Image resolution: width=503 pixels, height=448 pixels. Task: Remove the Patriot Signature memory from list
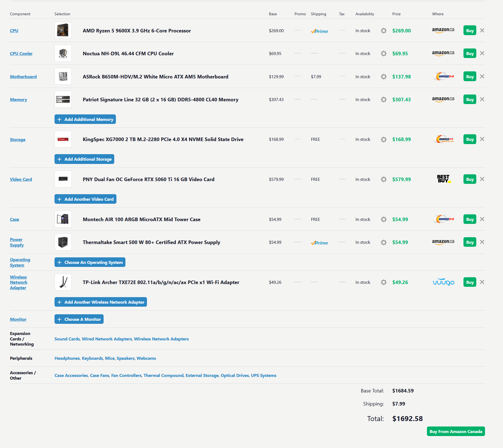pyautogui.click(x=482, y=99)
